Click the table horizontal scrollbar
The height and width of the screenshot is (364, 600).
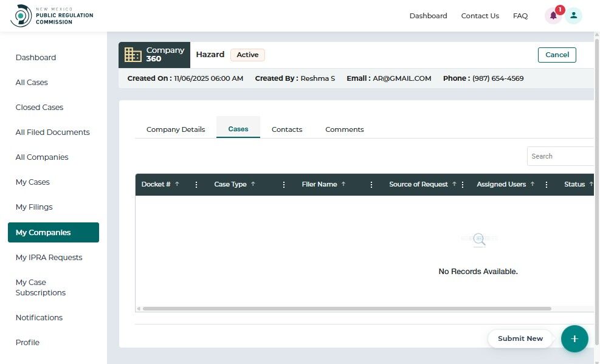(347, 309)
